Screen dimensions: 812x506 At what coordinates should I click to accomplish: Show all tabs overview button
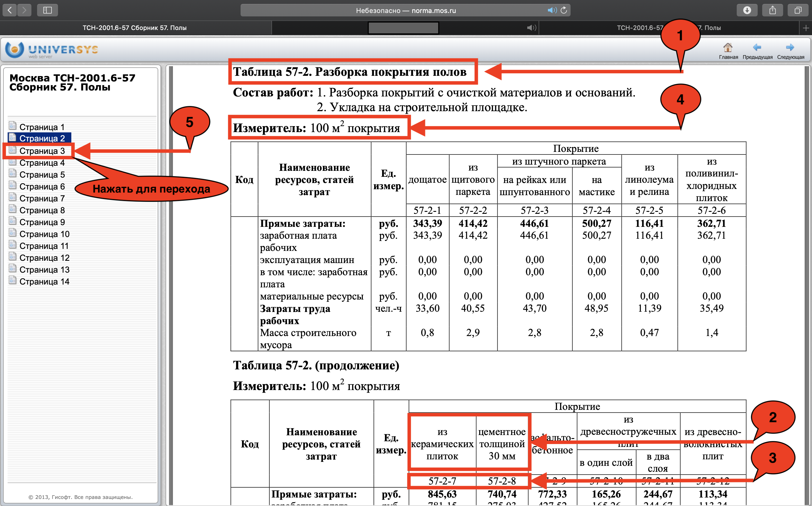tap(798, 10)
